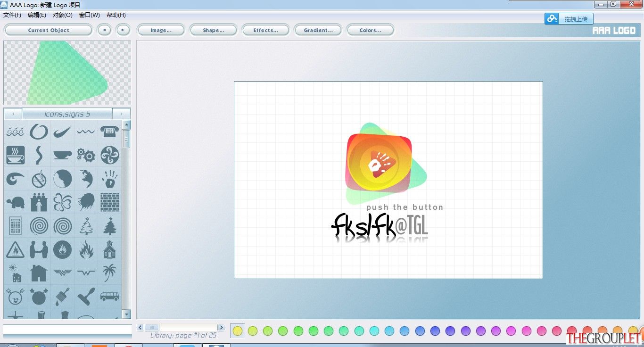
Task: Open the 文件(F) menu
Action: click(12, 15)
